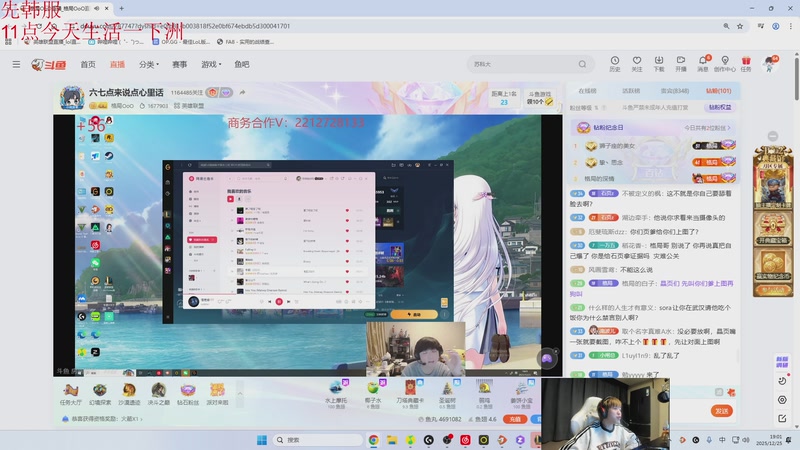Send the 水上摩托 gift
Image resolution: width=800 pixels, height=450 pixels.
[x=336, y=394]
